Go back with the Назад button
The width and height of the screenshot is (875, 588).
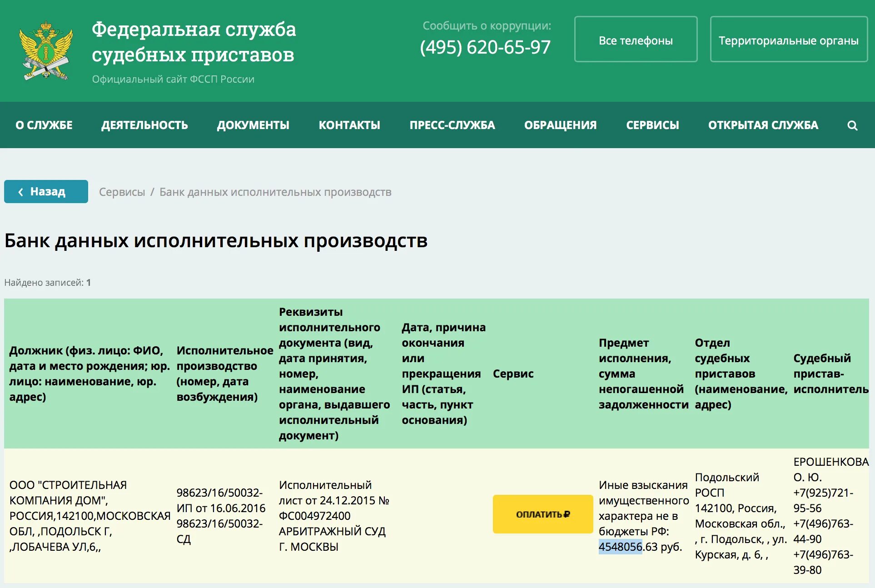(46, 192)
